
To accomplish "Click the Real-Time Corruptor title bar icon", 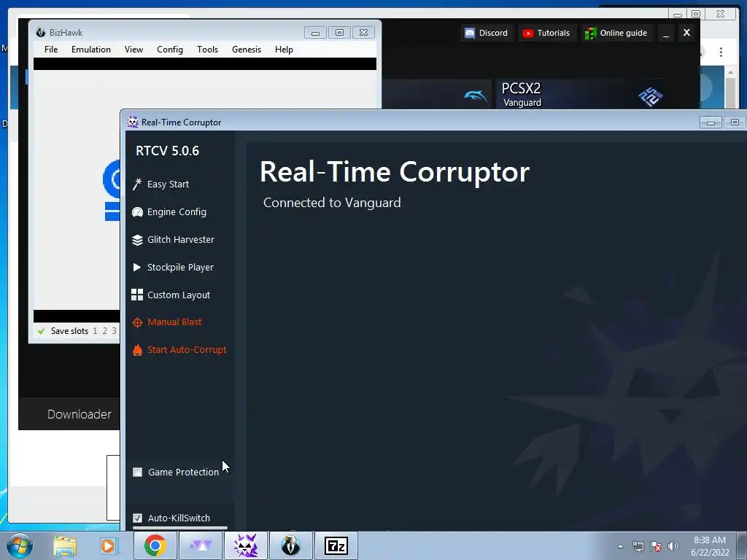I will (x=133, y=122).
